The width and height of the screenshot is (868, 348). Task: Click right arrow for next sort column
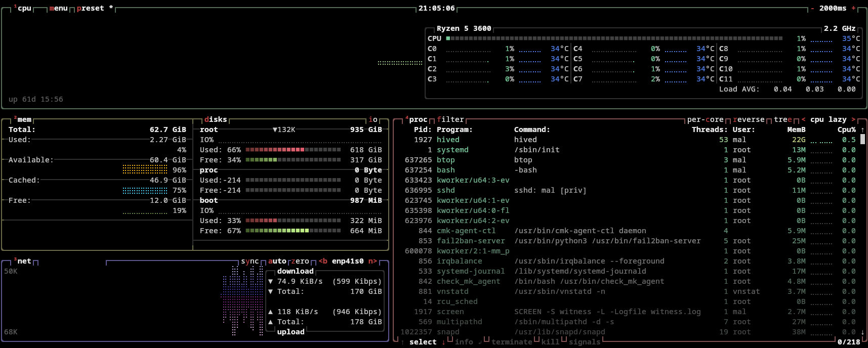click(x=853, y=120)
